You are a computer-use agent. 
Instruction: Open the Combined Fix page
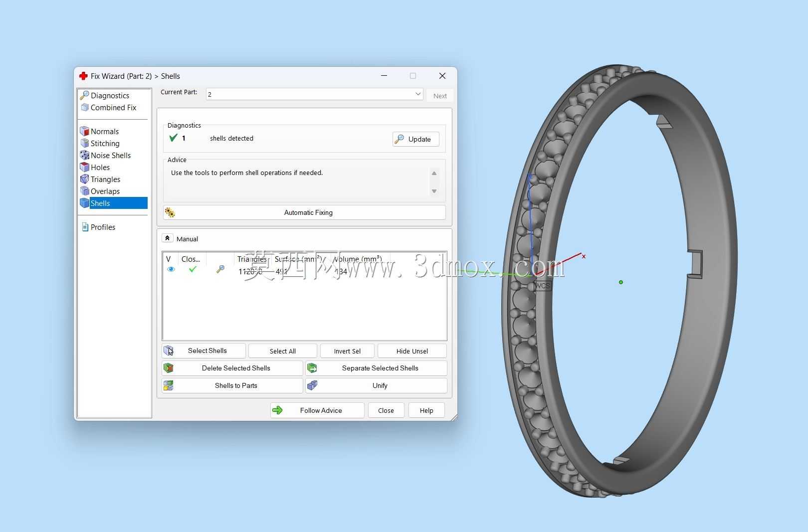[113, 107]
